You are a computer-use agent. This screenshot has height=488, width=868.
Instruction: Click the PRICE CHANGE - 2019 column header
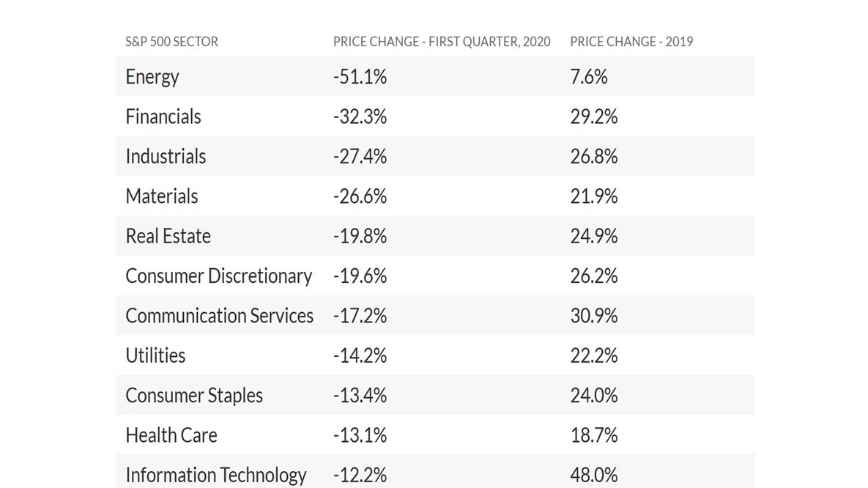click(631, 42)
